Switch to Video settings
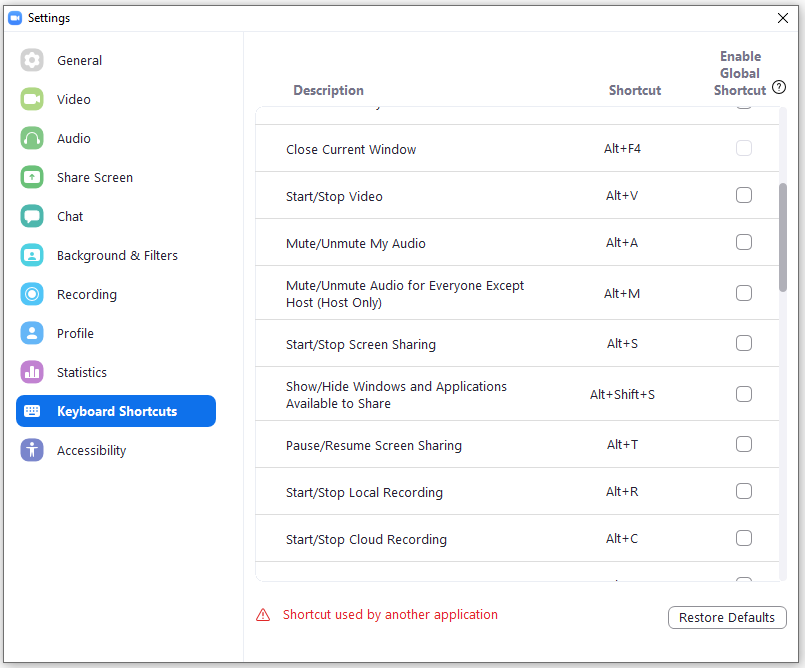Image resolution: width=805 pixels, height=668 pixels. (116, 99)
